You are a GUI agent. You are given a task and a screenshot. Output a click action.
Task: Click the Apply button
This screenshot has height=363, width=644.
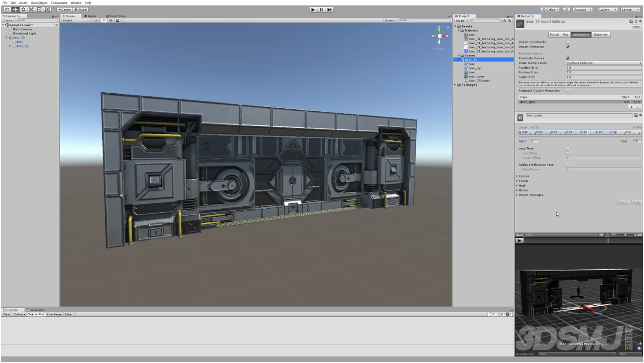pyautogui.click(x=636, y=202)
